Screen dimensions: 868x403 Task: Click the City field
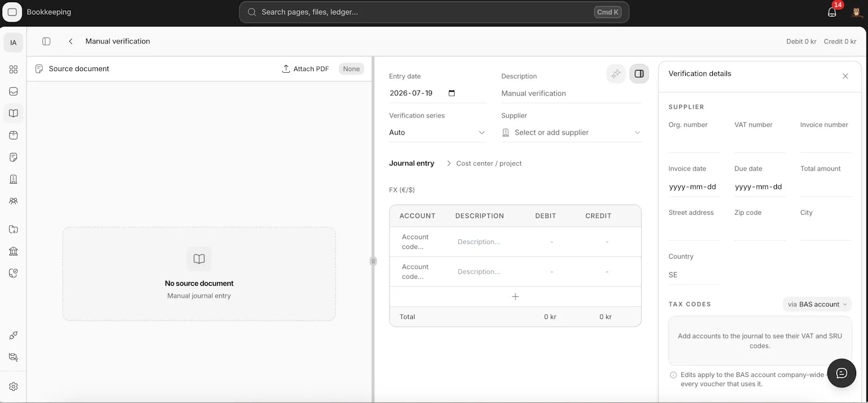[826, 231]
